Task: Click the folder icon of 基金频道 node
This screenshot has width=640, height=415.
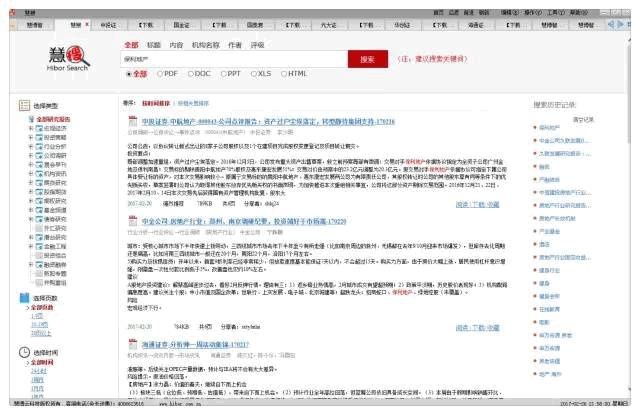Action: pos(39,210)
